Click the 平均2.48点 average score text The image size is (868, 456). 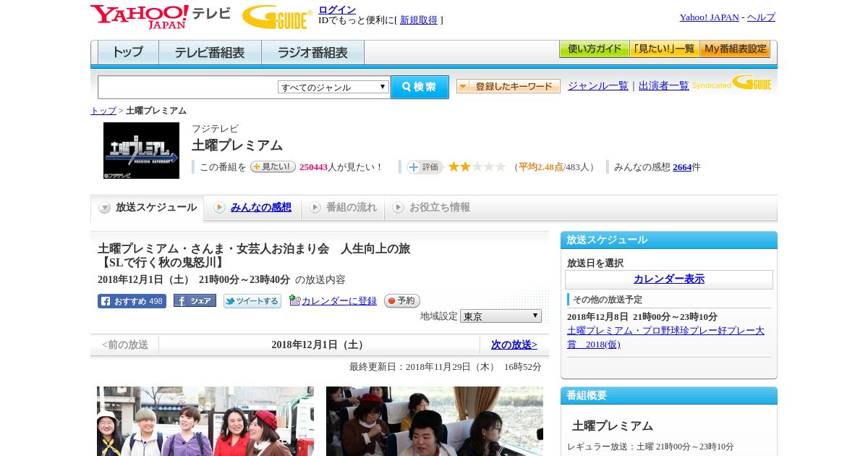tap(541, 167)
